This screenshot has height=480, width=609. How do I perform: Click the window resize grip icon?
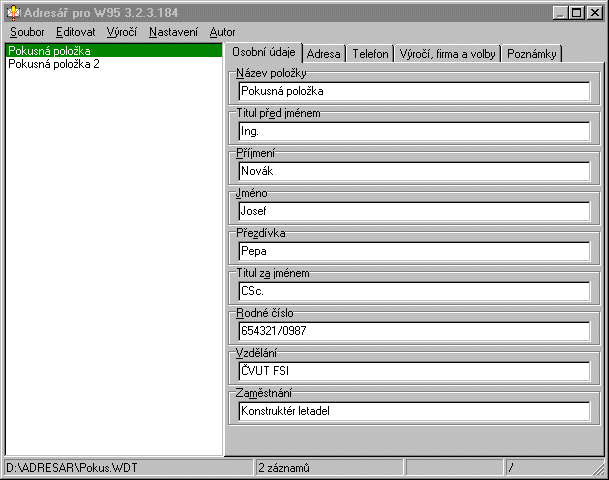click(598, 469)
